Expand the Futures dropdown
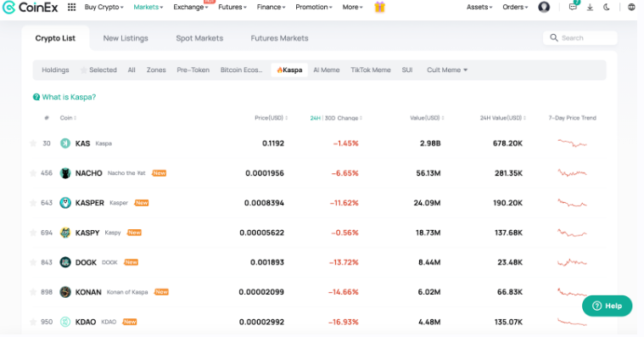The image size is (644, 337). pos(232,7)
